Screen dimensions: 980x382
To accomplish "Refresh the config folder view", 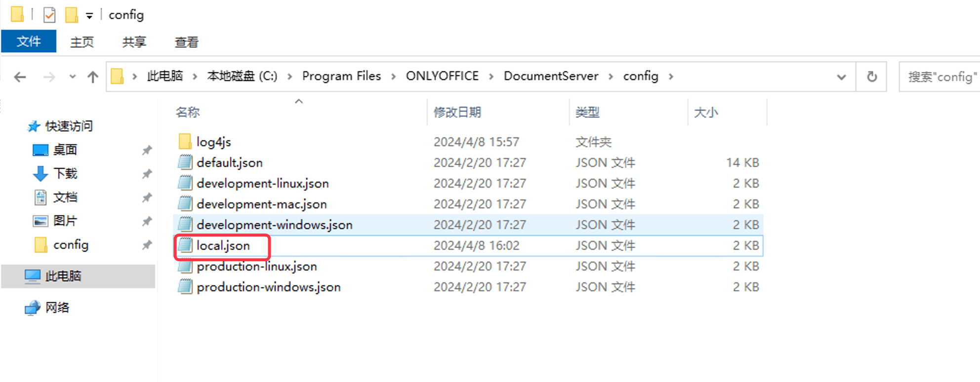I will tap(872, 77).
